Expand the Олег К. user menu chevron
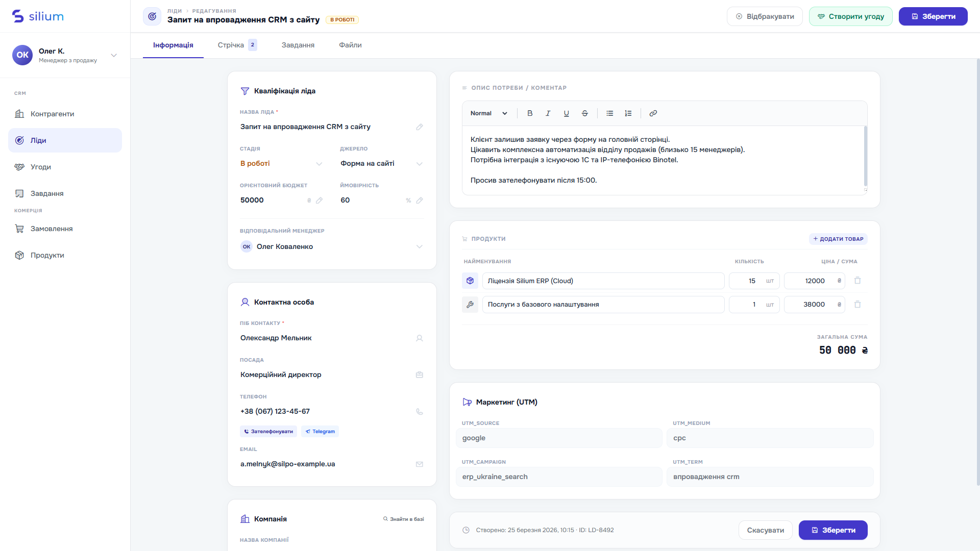 114,55
